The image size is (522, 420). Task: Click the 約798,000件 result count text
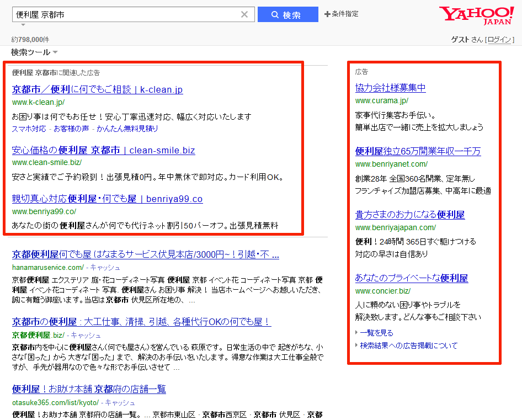tap(30, 40)
